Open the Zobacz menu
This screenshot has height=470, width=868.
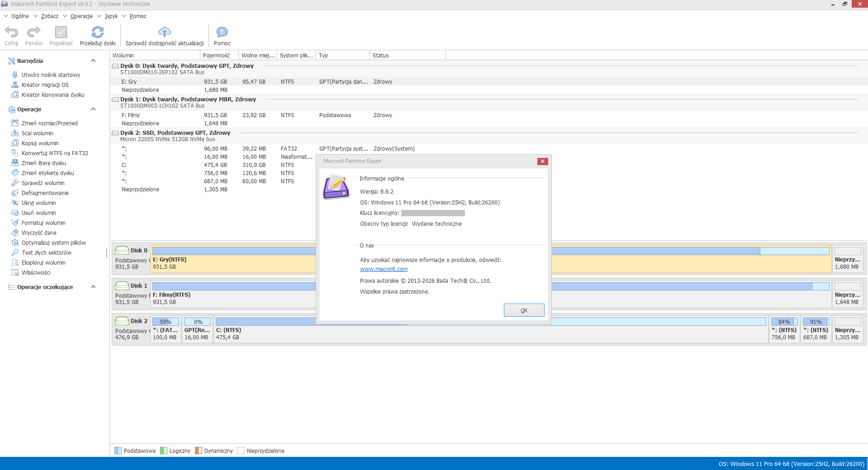point(50,16)
